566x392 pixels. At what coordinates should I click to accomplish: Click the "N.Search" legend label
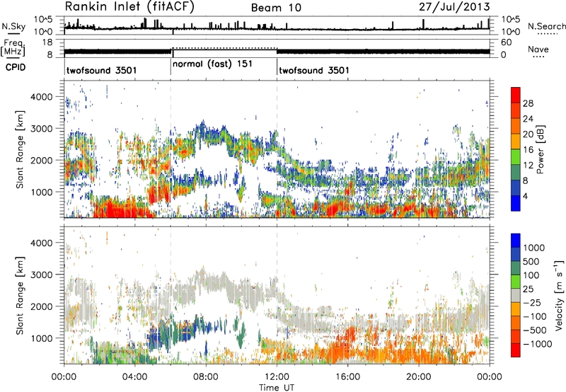(x=546, y=26)
